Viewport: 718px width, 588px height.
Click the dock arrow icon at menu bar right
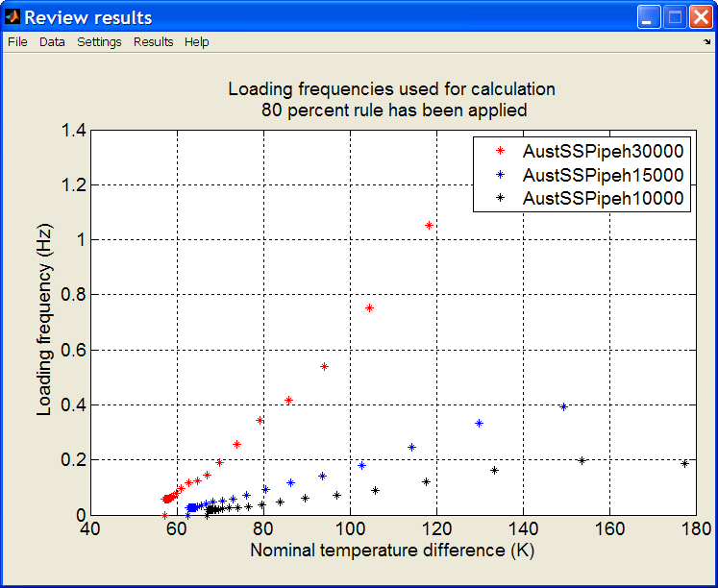point(706,42)
